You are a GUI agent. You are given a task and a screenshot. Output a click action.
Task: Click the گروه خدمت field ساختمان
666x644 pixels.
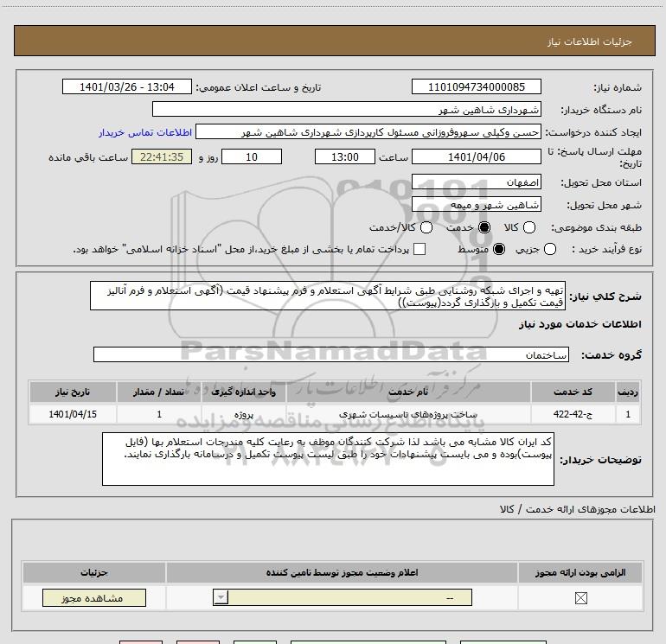(x=331, y=354)
